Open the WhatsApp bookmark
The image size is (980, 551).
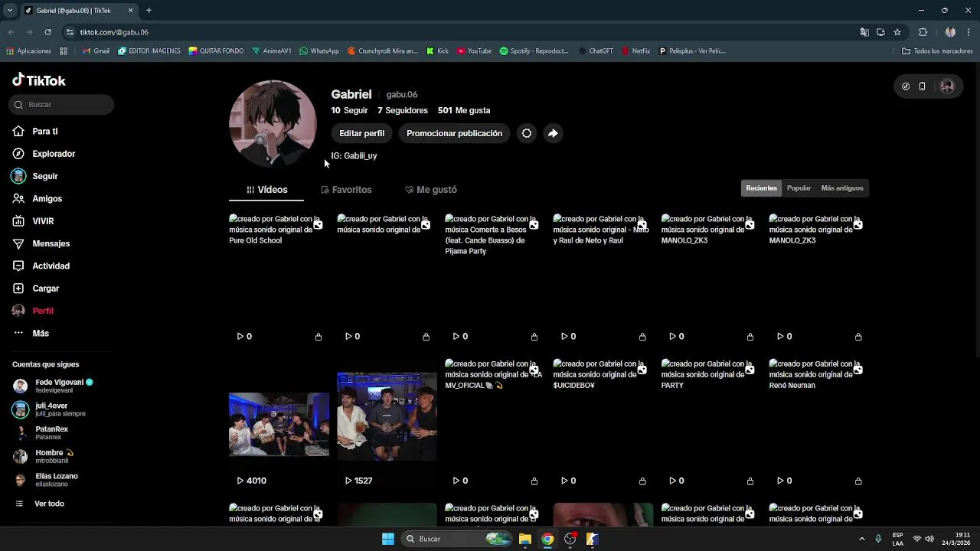coord(319,51)
